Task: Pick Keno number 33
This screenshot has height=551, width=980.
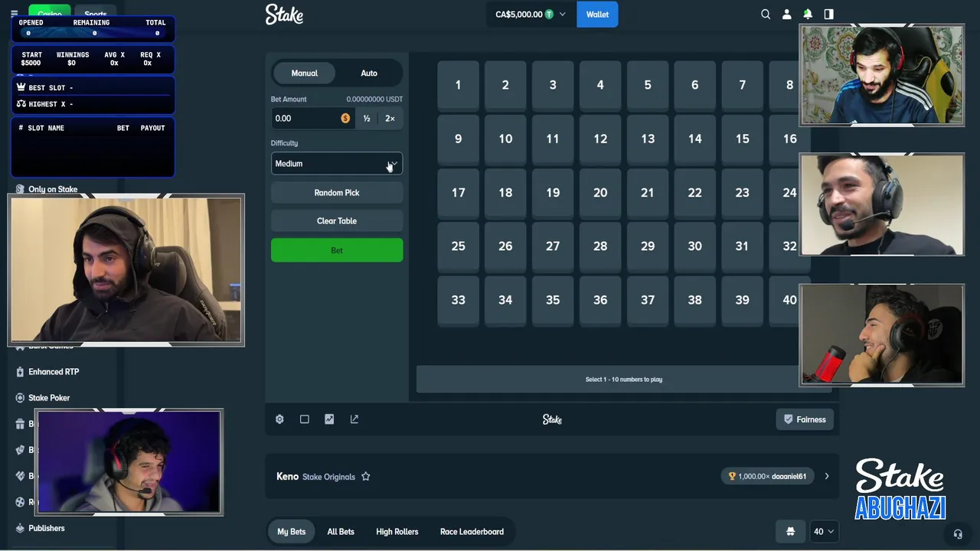Action: pos(458,300)
